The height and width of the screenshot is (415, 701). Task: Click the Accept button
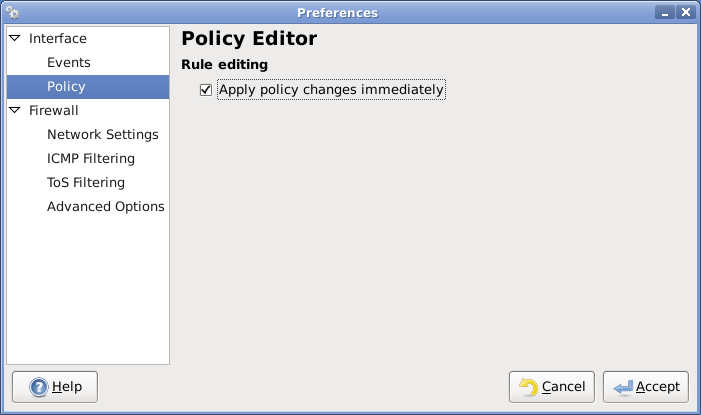[646, 387]
